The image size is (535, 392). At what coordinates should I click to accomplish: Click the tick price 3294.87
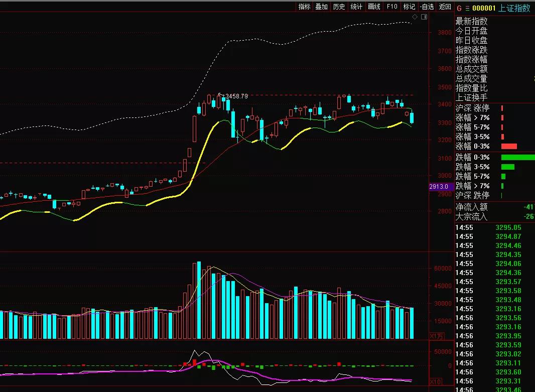click(x=508, y=236)
